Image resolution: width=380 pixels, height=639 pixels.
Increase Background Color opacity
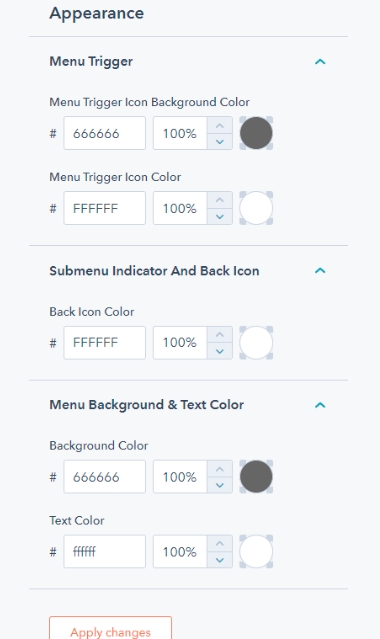220,469
